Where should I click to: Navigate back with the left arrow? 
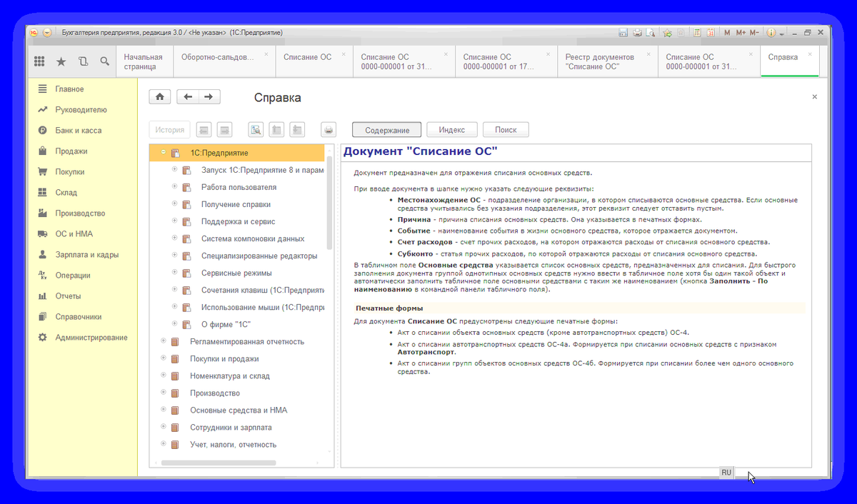click(188, 97)
